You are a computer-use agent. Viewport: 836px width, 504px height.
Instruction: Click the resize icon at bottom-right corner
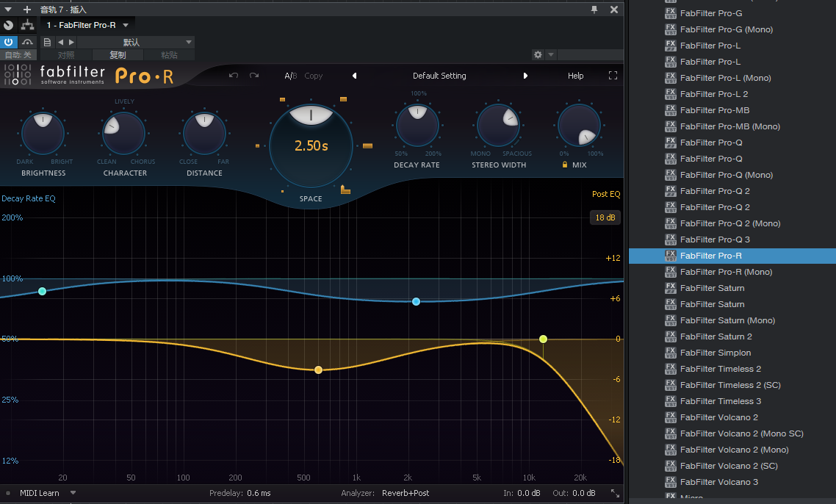614,494
